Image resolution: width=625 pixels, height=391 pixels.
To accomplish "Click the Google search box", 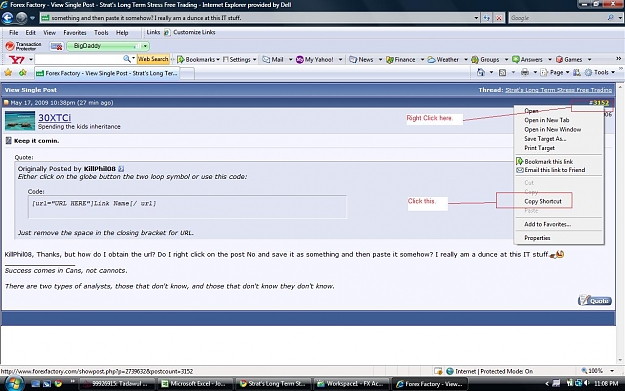I will click(x=558, y=18).
